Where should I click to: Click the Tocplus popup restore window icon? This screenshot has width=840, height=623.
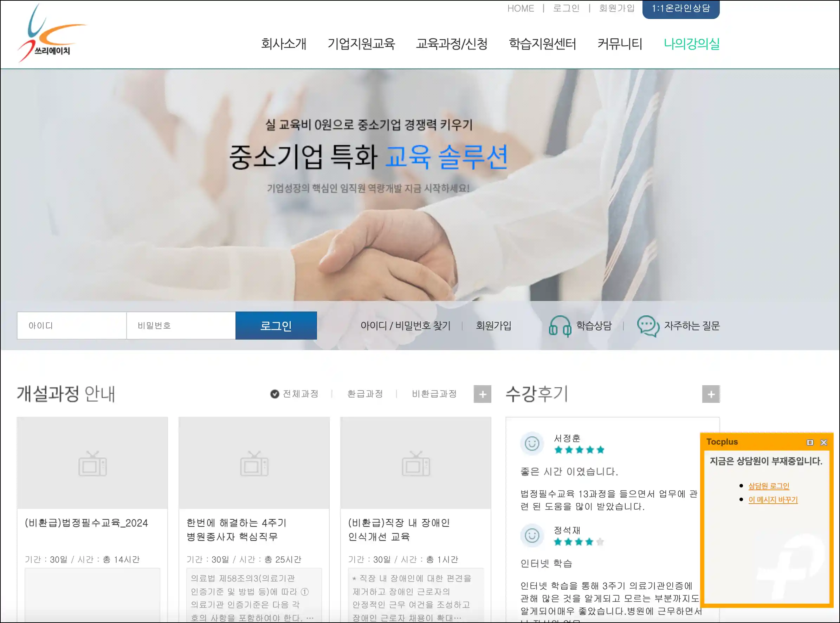click(x=810, y=442)
